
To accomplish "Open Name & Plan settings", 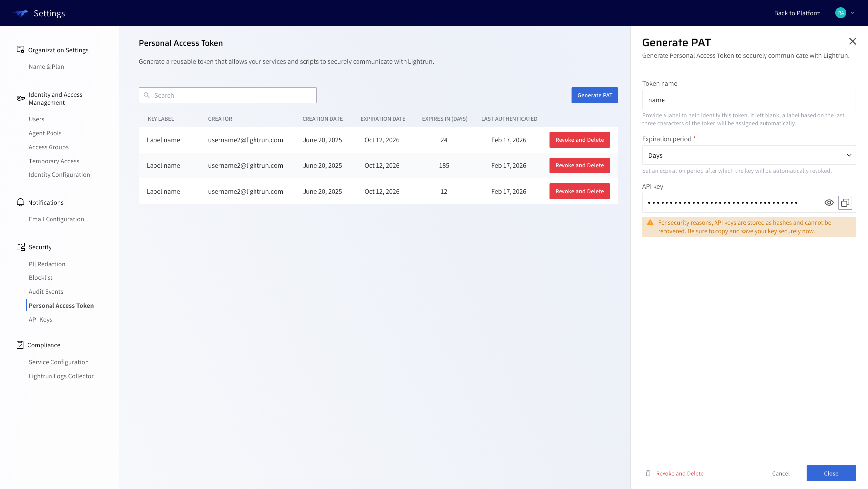I will (46, 67).
